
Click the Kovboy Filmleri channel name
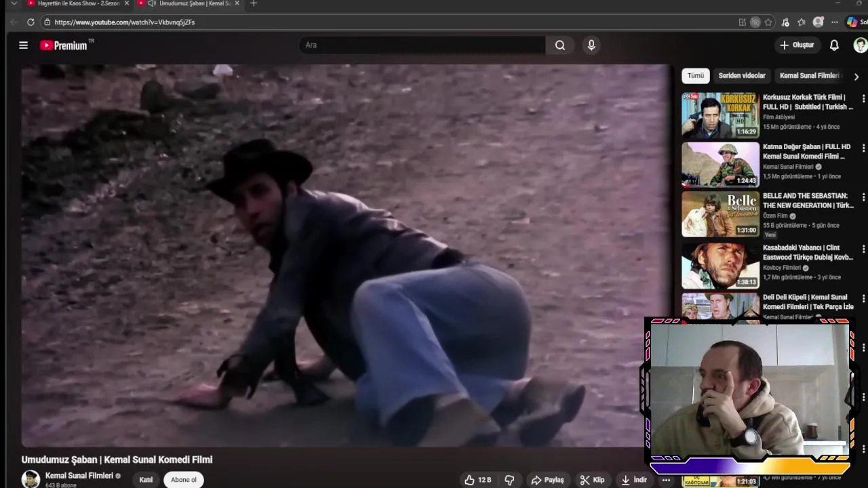pyautogui.click(x=781, y=268)
